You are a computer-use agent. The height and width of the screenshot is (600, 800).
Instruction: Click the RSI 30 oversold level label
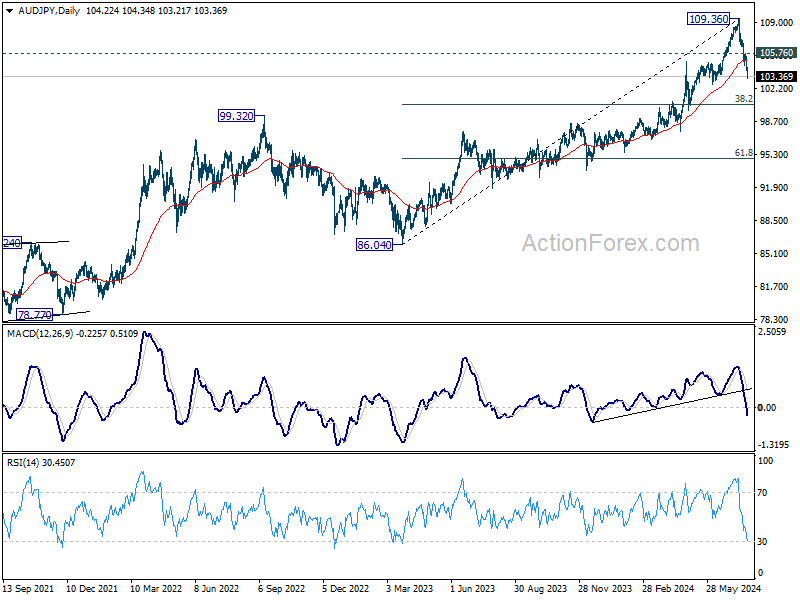762,542
